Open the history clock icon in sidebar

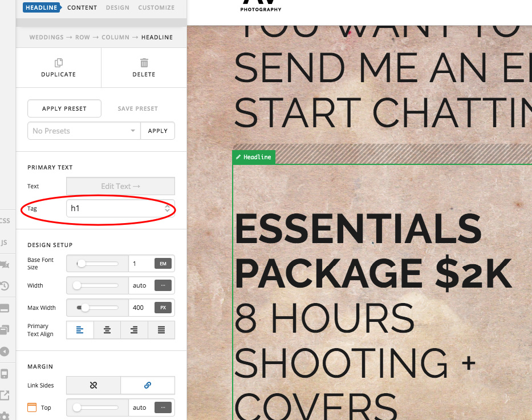[5, 286]
